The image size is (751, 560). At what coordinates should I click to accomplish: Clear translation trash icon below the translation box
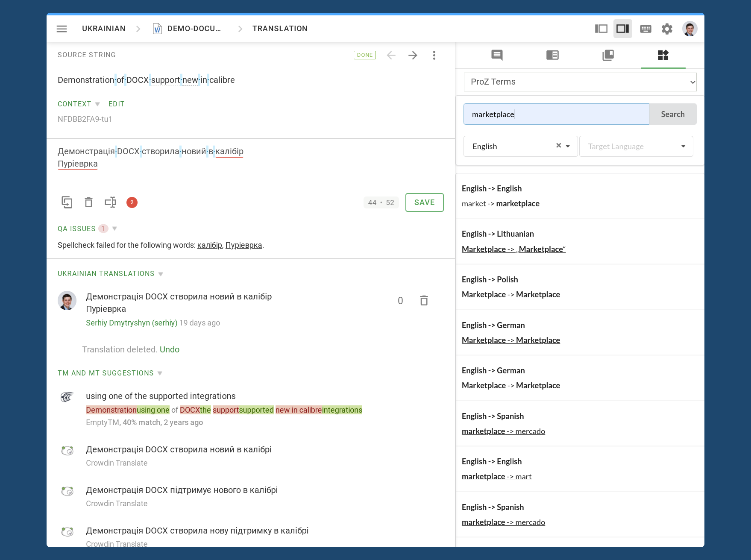pyautogui.click(x=88, y=202)
